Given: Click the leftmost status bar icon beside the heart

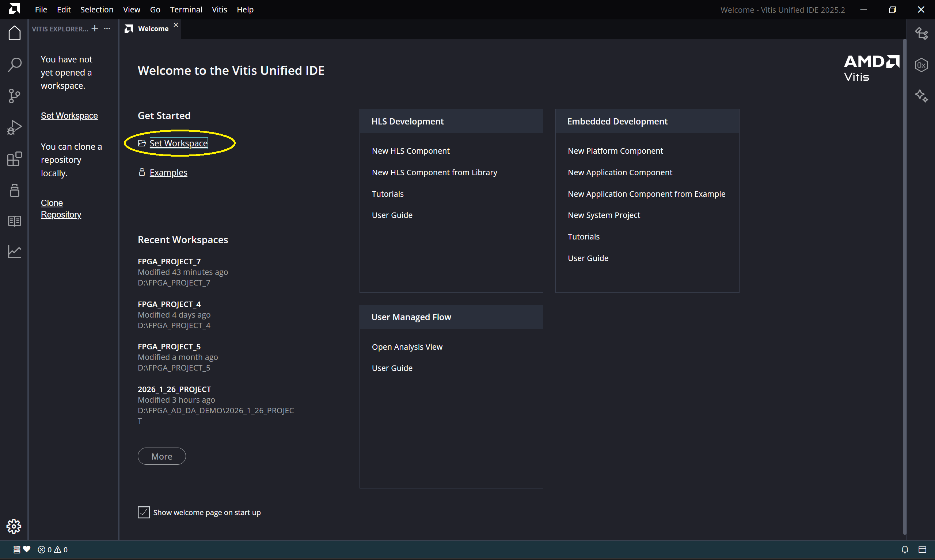Looking at the screenshot, I should point(17,549).
